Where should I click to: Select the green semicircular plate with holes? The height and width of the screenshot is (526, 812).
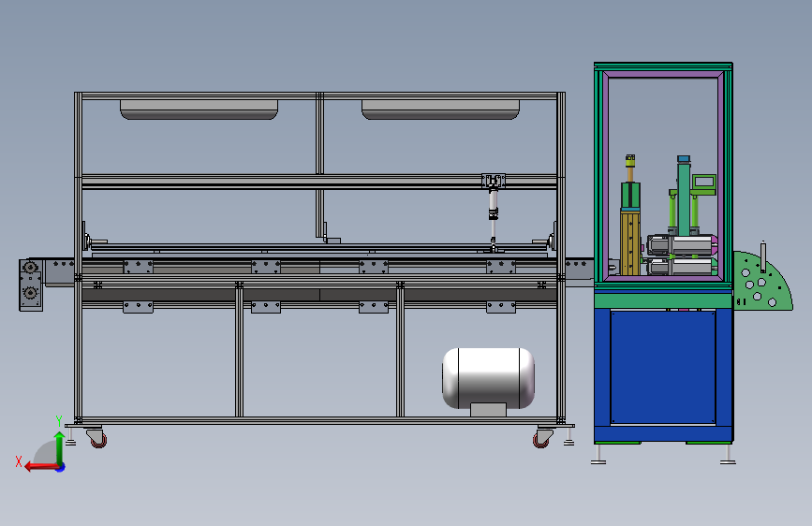pyautogui.click(x=762, y=283)
